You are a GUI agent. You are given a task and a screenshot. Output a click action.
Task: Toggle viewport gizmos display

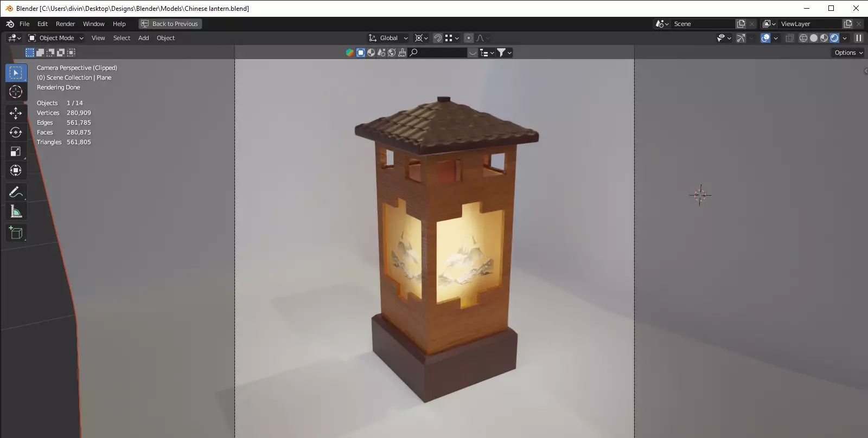[x=741, y=38]
